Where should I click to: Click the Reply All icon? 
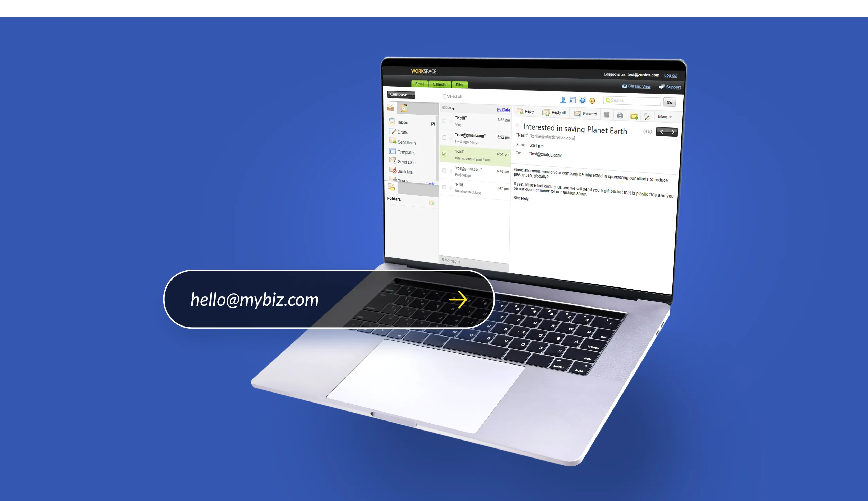[555, 113]
